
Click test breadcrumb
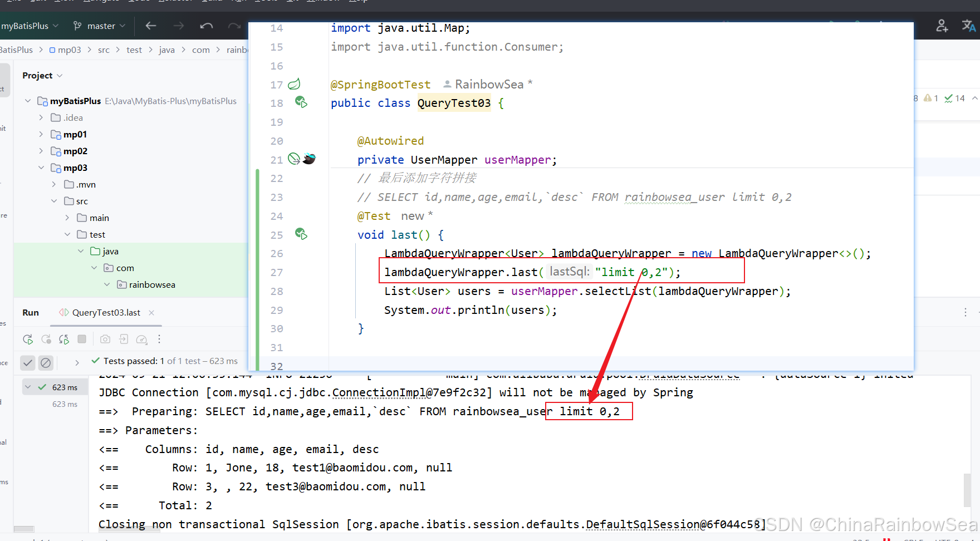click(134, 50)
